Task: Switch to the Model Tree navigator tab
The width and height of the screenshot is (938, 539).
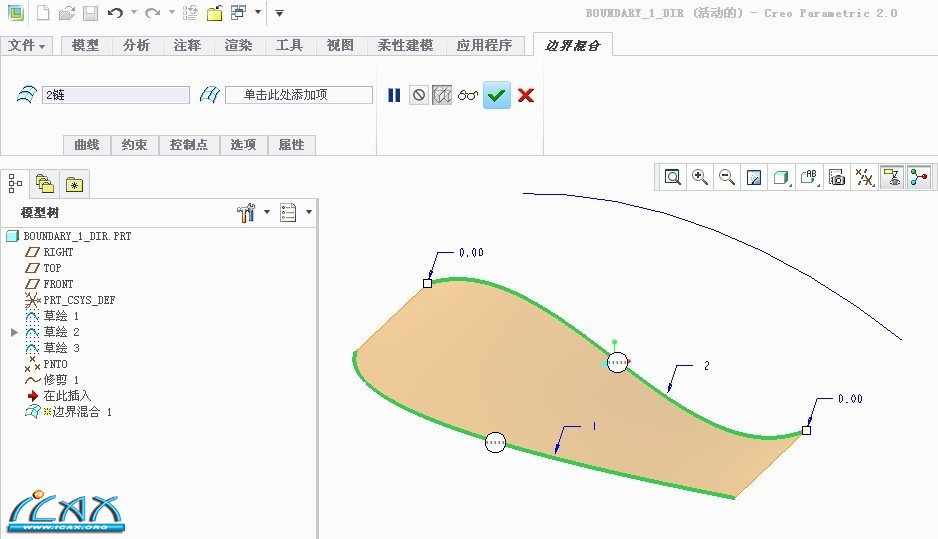Action: [16, 184]
